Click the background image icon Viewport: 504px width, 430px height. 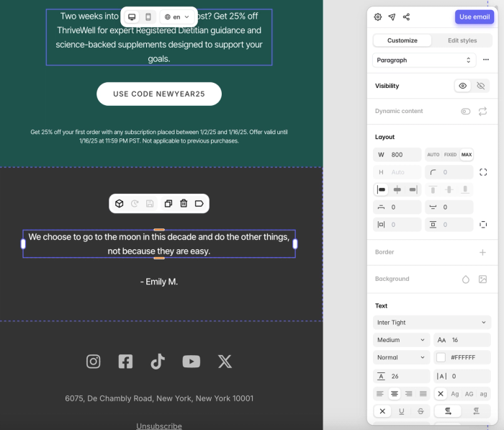point(482,279)
